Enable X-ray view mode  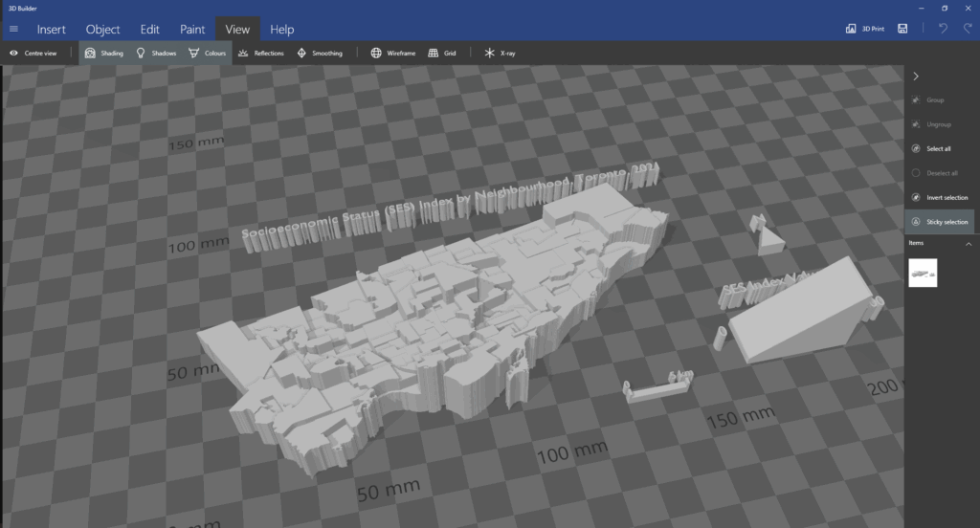coord(490,53)
